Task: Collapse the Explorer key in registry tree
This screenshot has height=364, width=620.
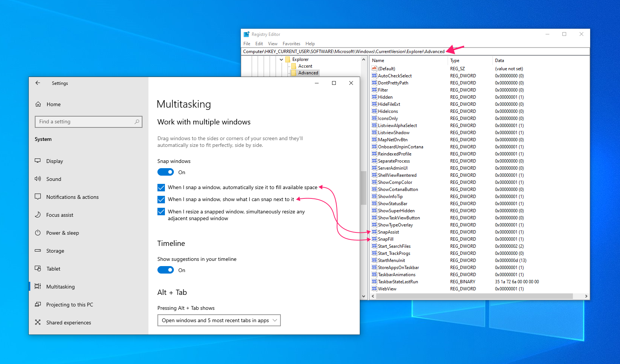Action: 281,59
